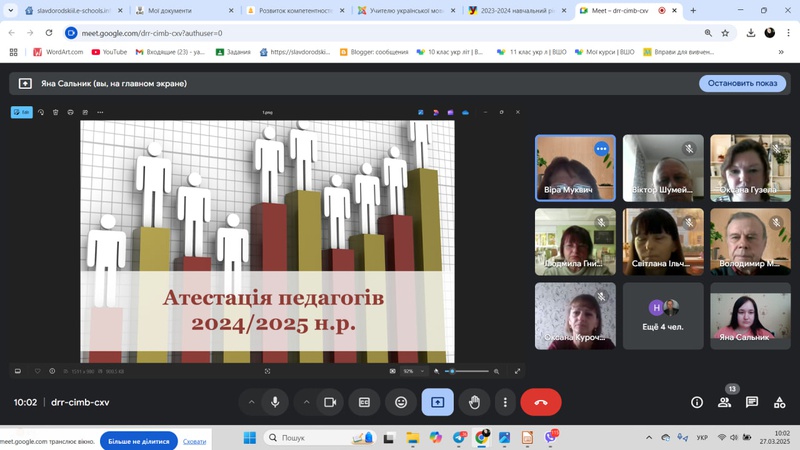Open the emoji reactions button
Screen dimensions: 800x450
[401, 402]
